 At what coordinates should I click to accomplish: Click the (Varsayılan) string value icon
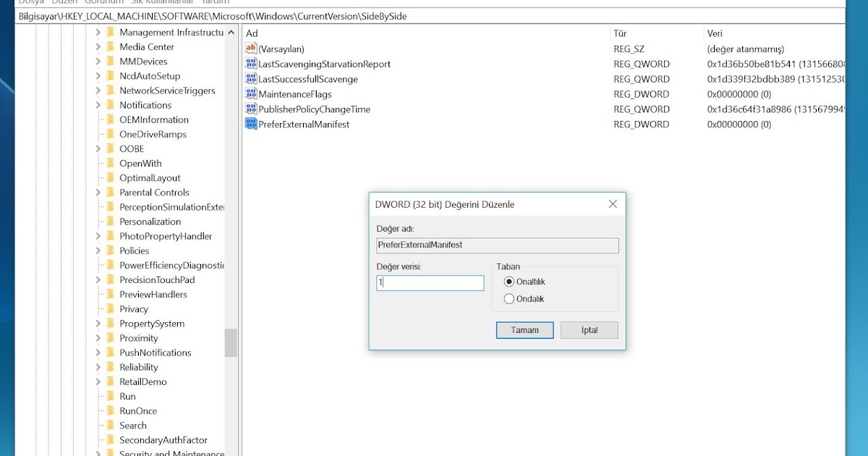pos(251,48)
